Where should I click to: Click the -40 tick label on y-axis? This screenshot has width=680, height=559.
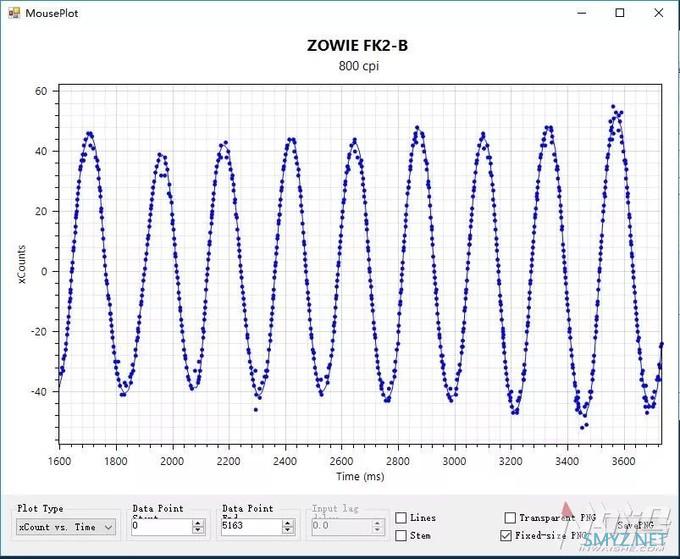tap(39, 392)
